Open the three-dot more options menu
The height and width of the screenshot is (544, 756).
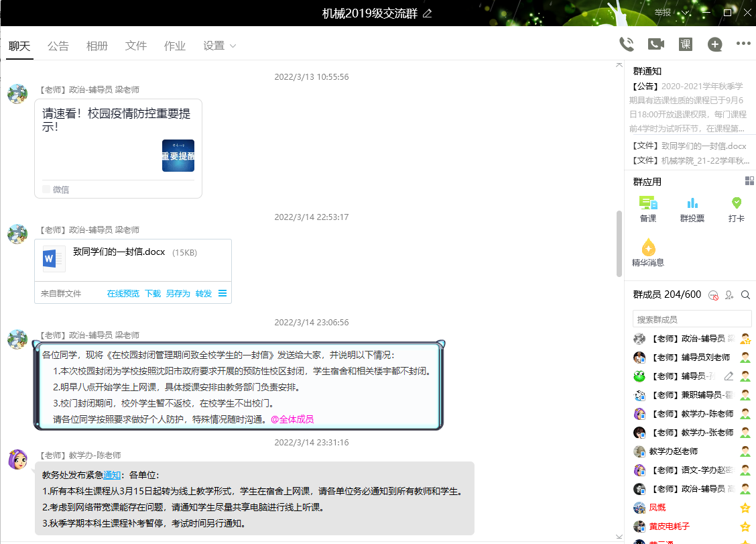coord(743,44)
